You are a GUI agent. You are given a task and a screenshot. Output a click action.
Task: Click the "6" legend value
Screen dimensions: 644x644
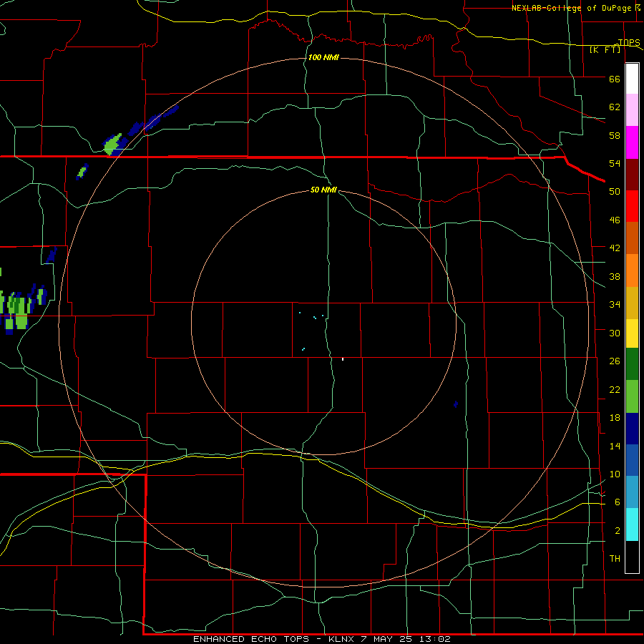point(618,502)
